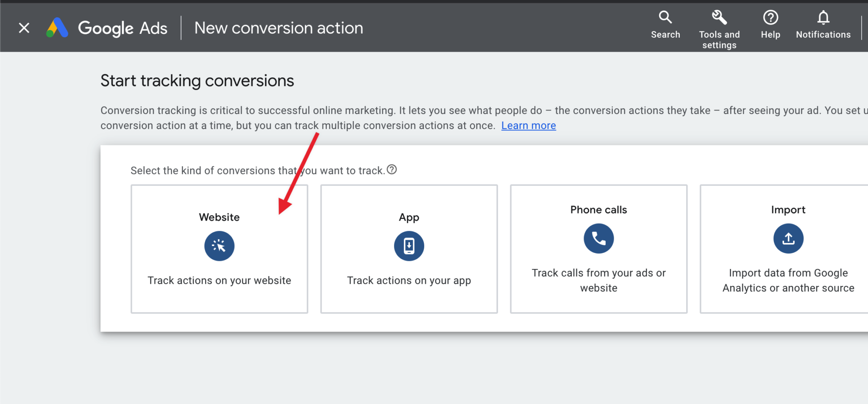
Task: Open the Notifications bell icon
Action: tap(823, 17)
